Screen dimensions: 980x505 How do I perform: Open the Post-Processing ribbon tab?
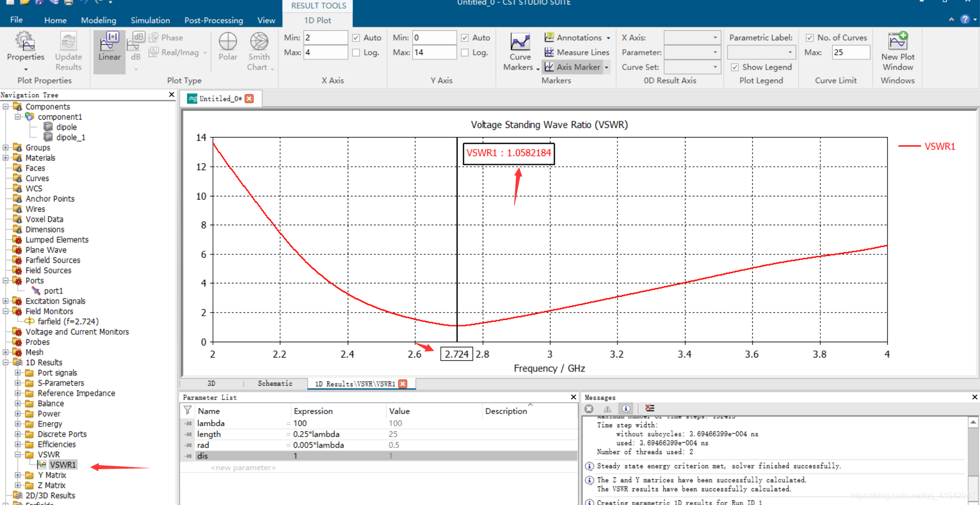coord(214,20)
